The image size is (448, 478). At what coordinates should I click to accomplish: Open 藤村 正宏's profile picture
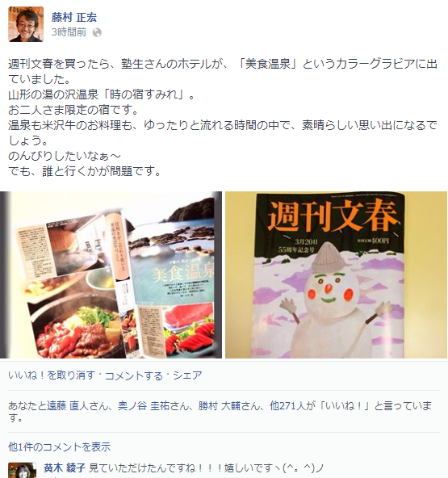[x=26, y=24]
